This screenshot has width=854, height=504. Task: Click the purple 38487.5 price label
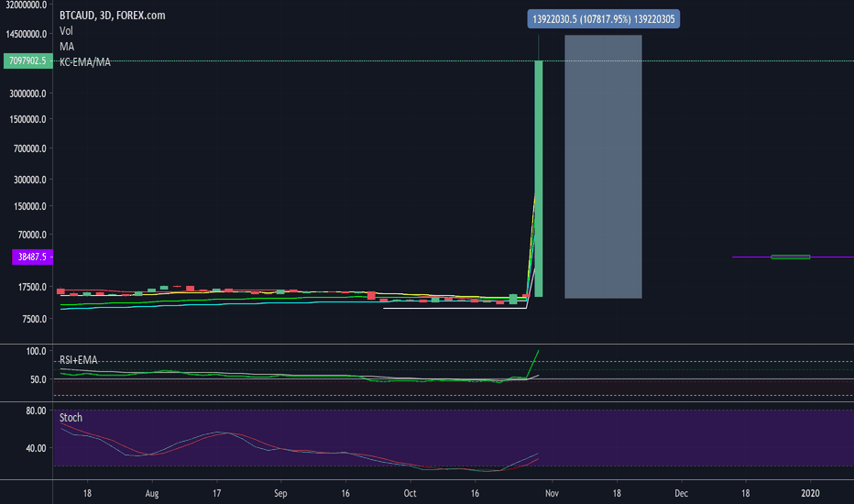32,257
